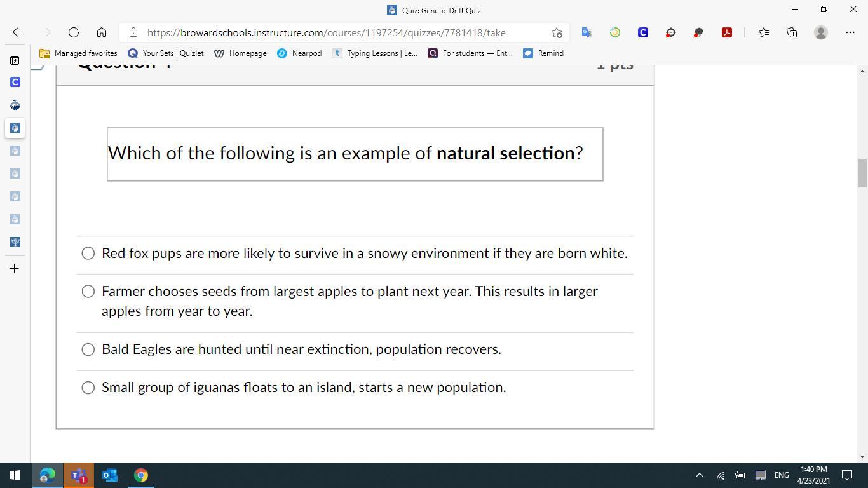Restore down the browser window

(824, 10)
